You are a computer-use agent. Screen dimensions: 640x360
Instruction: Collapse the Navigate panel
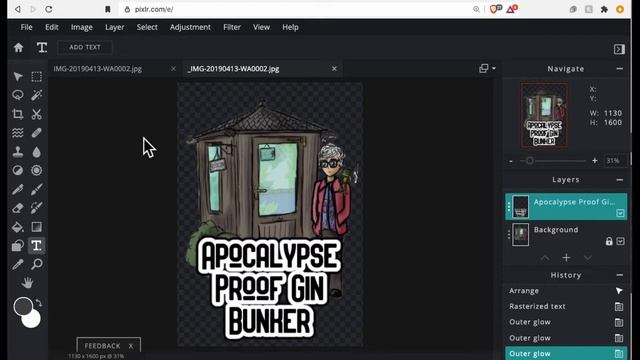click(x=620, y=69)
